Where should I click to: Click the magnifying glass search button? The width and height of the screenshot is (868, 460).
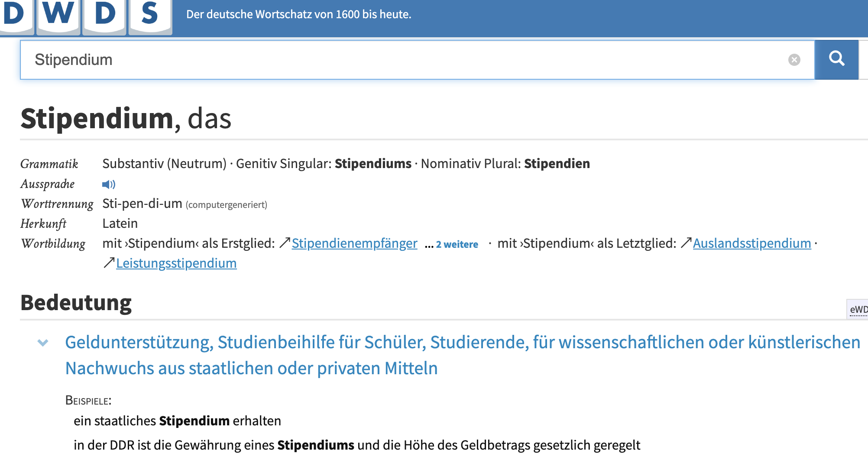(x=836, y=59)
